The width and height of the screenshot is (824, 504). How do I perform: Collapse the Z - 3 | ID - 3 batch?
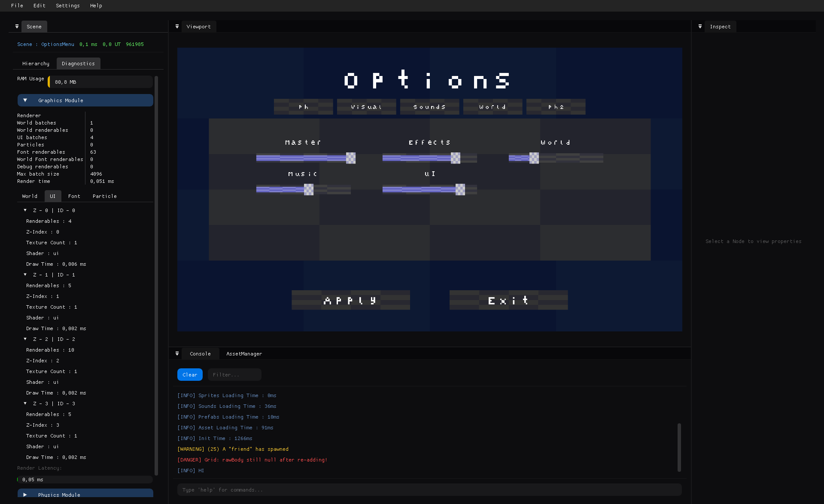[x=25, y=404]
